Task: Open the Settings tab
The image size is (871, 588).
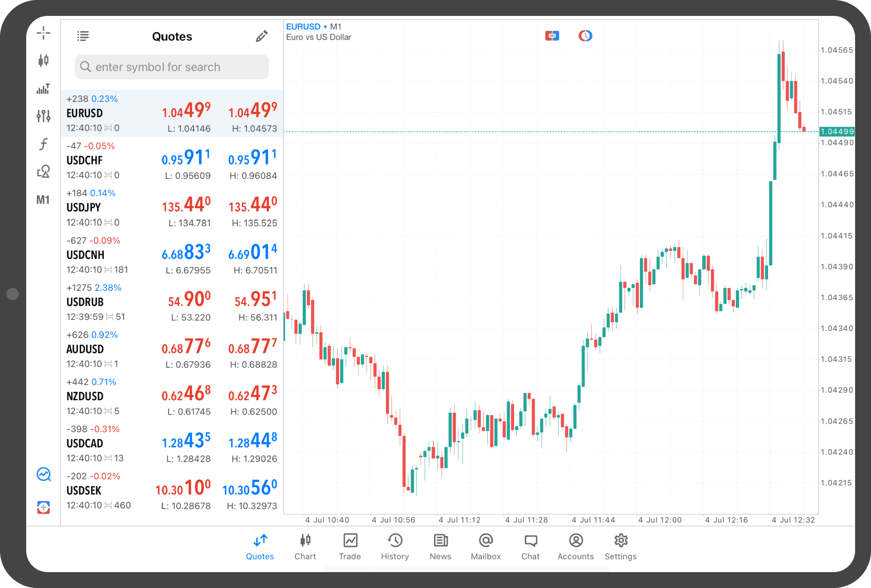Action: click(x=620, y=546)
